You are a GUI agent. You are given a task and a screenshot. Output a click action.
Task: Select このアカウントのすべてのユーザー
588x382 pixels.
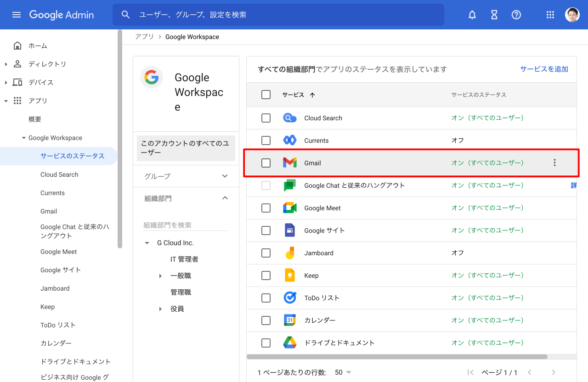click(x=186, y=148)
